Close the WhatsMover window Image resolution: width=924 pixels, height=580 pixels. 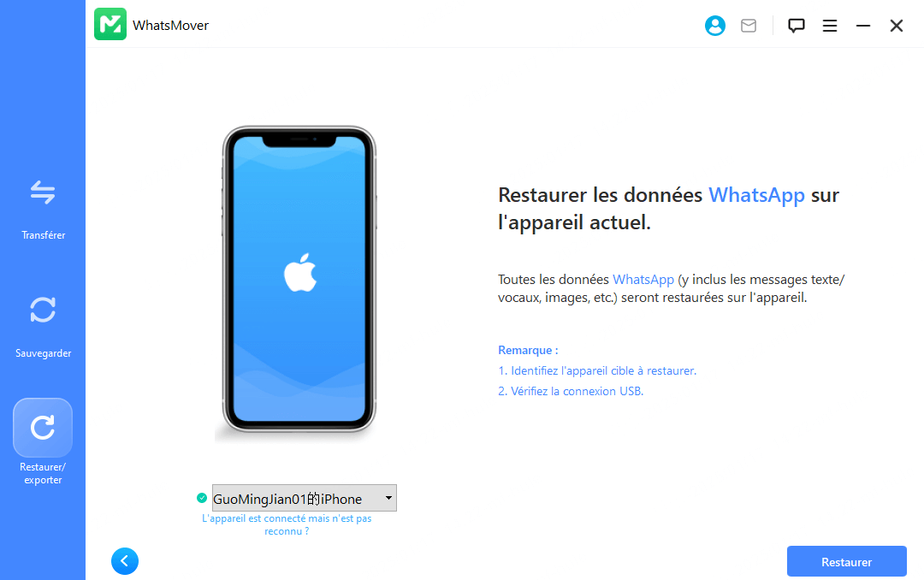897,26
